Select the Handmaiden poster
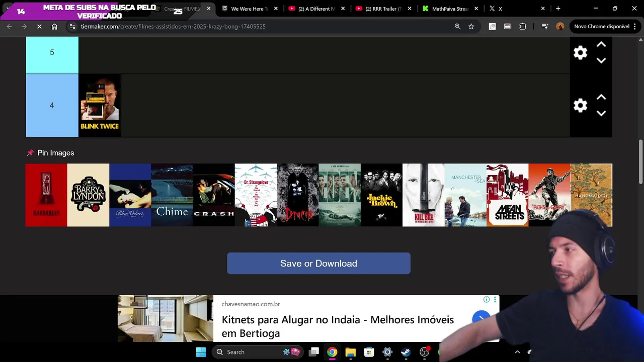This screenshot has width=644, height=362. tap(591, 195)
